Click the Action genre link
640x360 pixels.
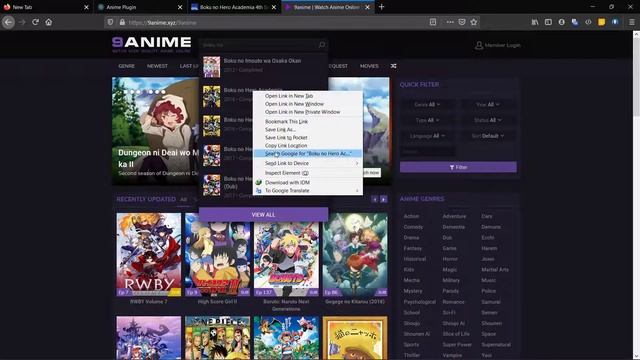[411, 216]
